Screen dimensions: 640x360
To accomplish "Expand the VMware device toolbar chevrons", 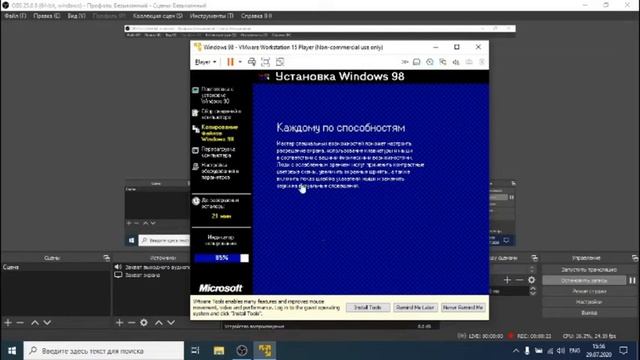I will pos(404,62).
